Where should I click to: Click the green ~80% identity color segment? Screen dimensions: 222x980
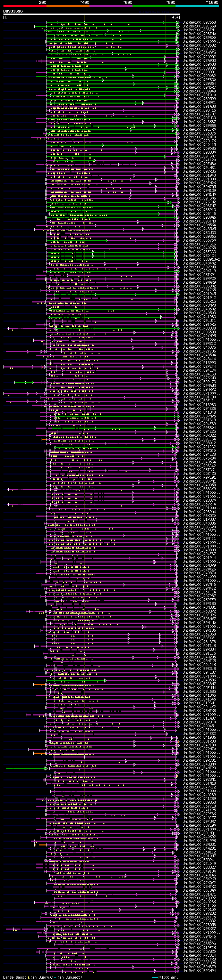(x=154, y=6)
